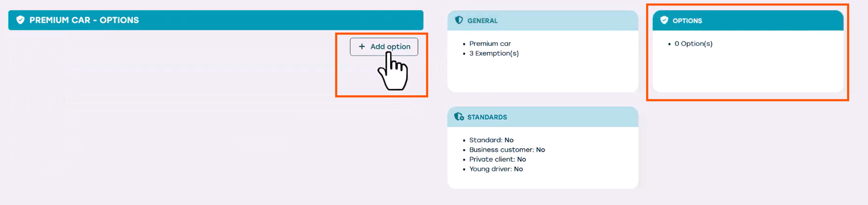Select the Premium Car - Options title
The width and height of the screenshot is (868, 205).
click(x=84, y=20)
